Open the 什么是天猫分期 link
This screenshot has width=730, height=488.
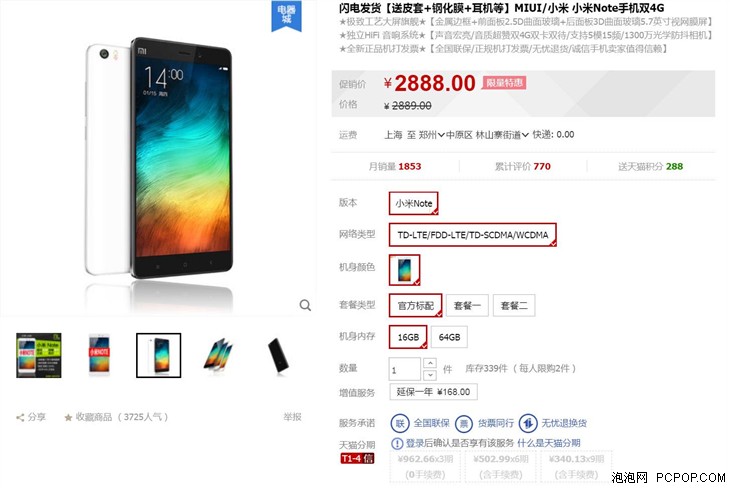point(548,443)
